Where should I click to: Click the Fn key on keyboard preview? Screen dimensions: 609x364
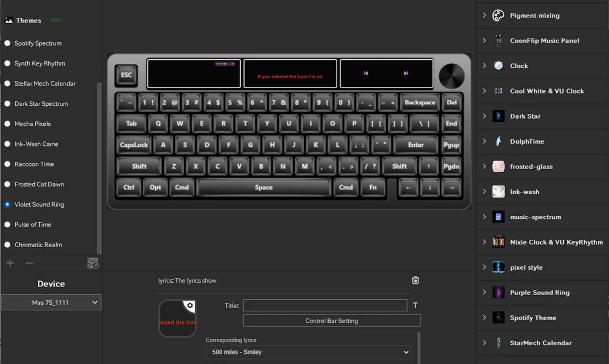(x=373, y=188)
